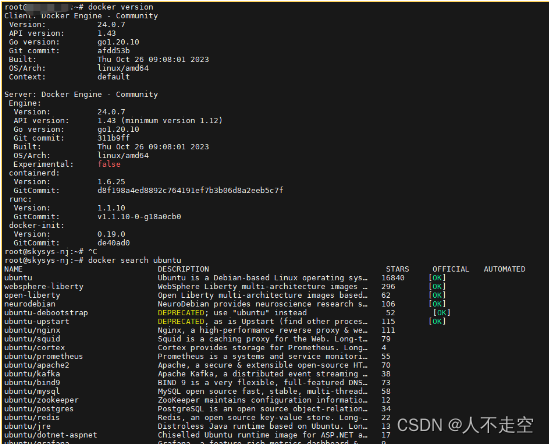549x444 pixels.
Task: Click the [OK] marker for ubuntu-debootstrap
Action: click(442, 313)
